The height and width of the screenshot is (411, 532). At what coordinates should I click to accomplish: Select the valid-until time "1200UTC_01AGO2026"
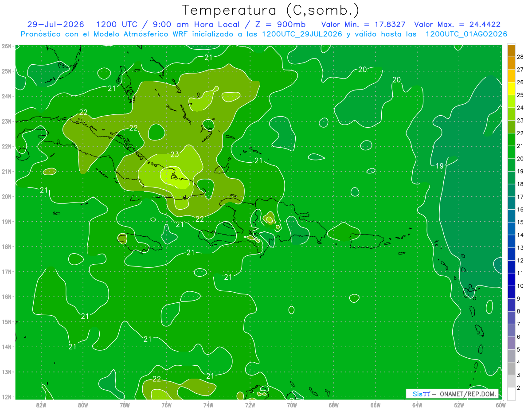click(x=466, y=34)
